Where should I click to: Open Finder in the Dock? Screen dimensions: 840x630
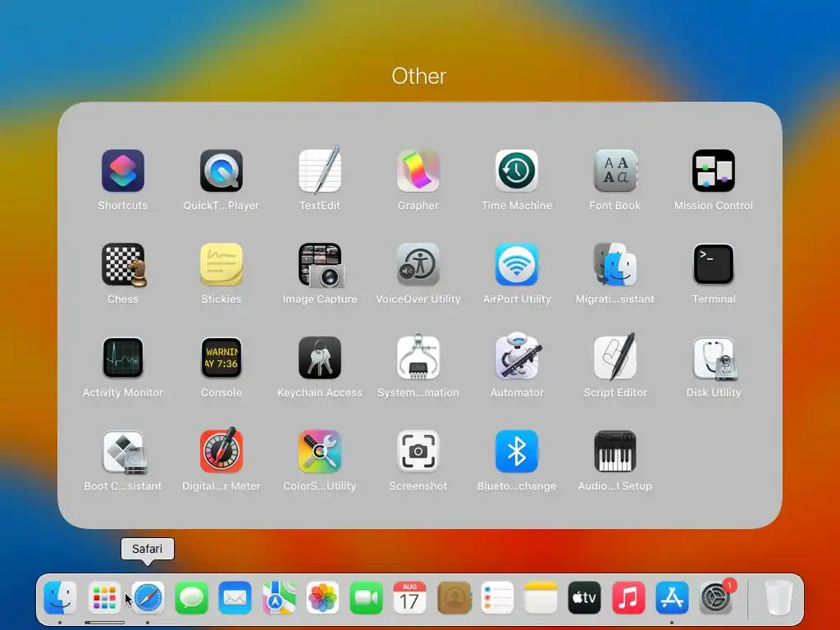[60, 597]
